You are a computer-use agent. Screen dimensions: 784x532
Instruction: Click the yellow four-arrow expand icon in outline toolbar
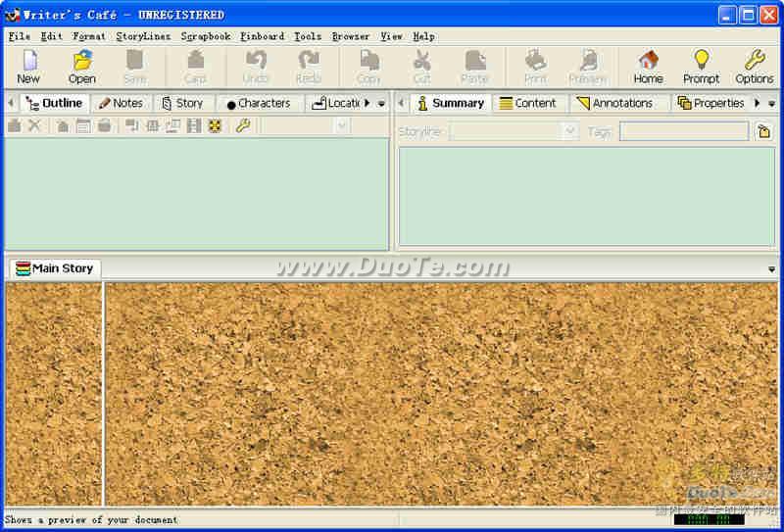(x=215, y=126)
